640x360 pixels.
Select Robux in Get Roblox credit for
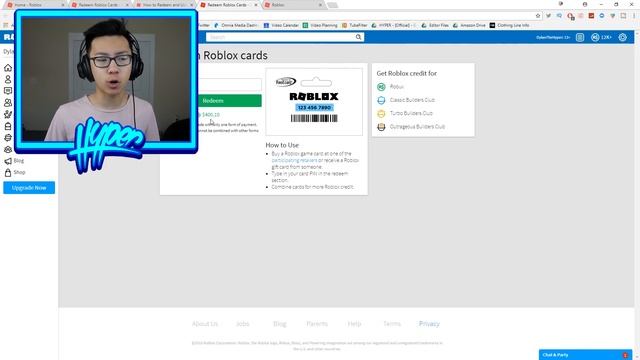pos(391,87)
